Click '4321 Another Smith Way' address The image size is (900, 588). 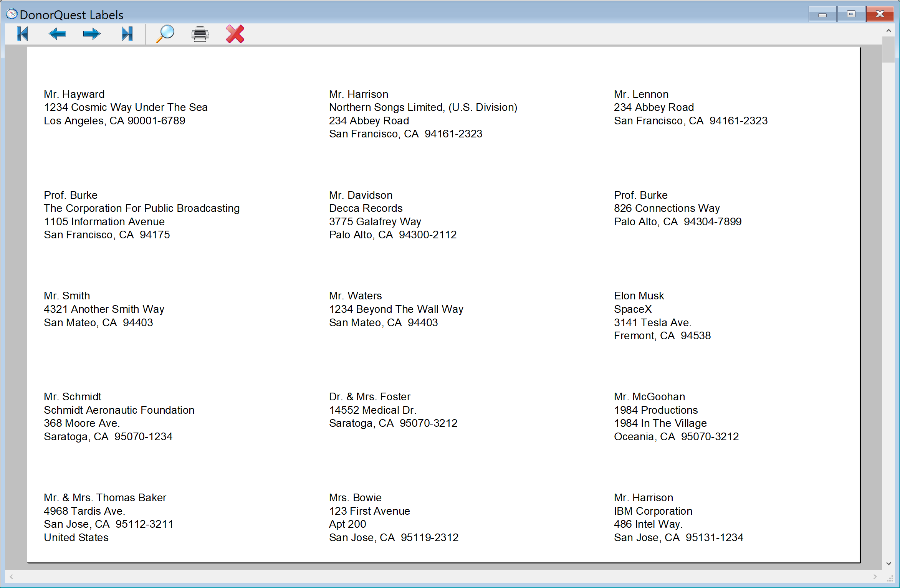104,309
